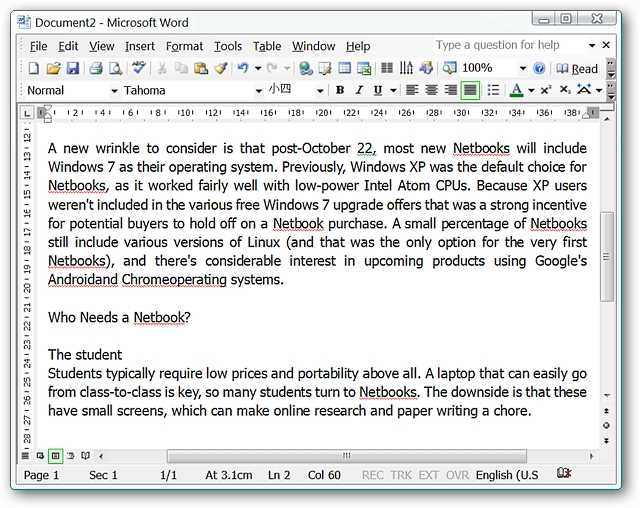
Task: Close the document with menu bar X
Action: 606,45
